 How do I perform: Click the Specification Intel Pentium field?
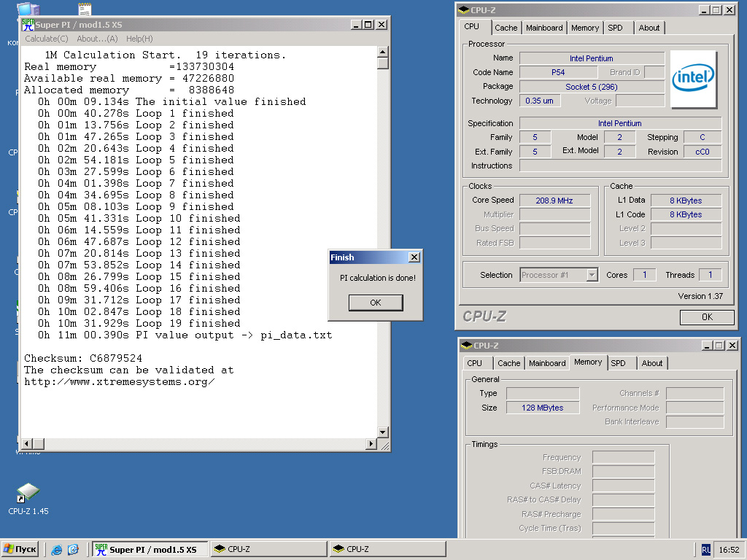coord(620,123)
